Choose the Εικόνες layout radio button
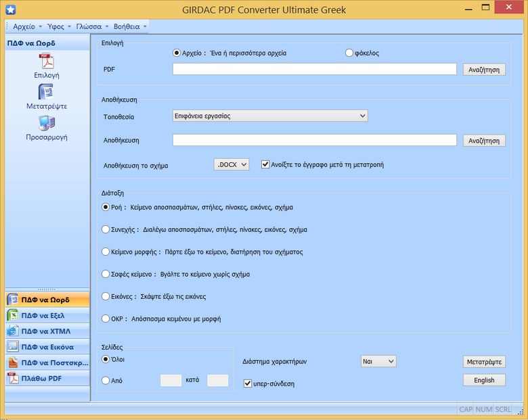528x420 pixels. pyautogui.click(x=106, y=296)
